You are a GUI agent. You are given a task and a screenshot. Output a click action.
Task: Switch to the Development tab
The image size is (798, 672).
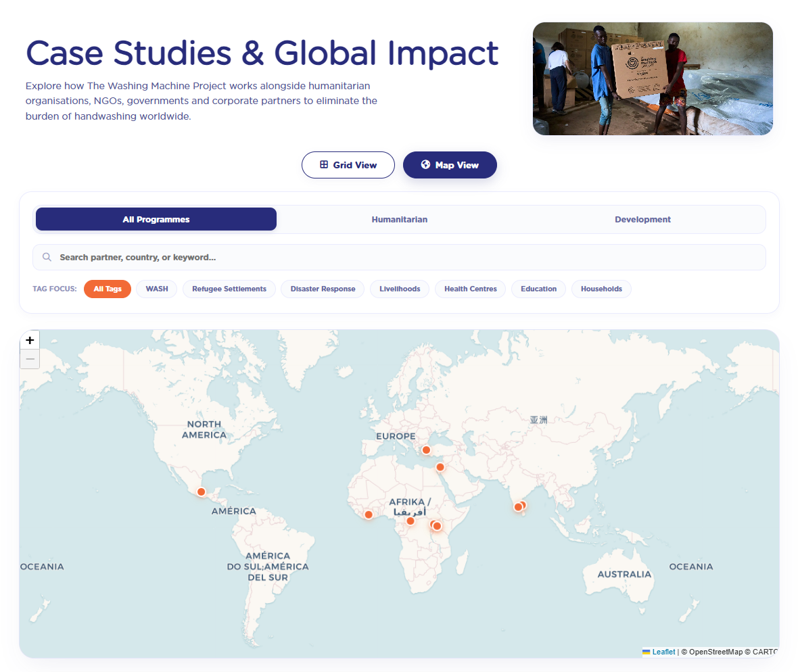pos(642,219)
